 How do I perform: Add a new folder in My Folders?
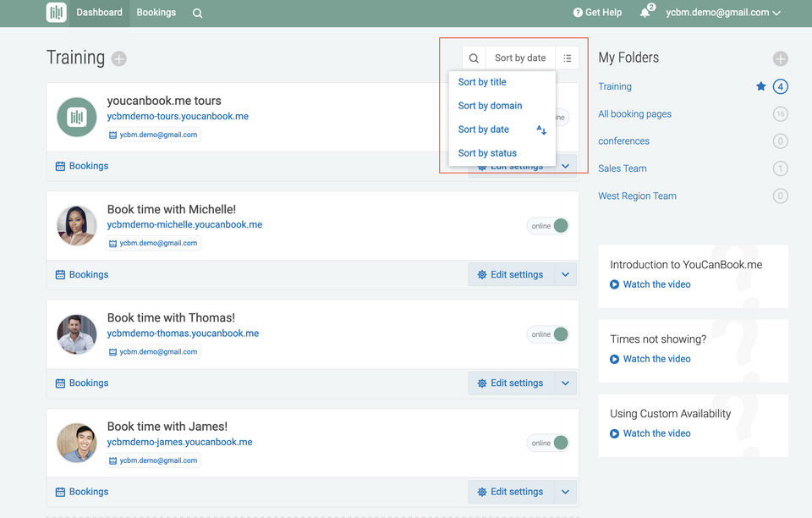click(780, 58)
